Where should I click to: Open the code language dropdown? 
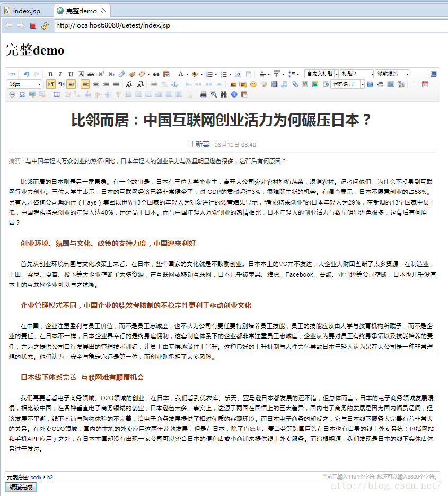[x=347, y=84]
